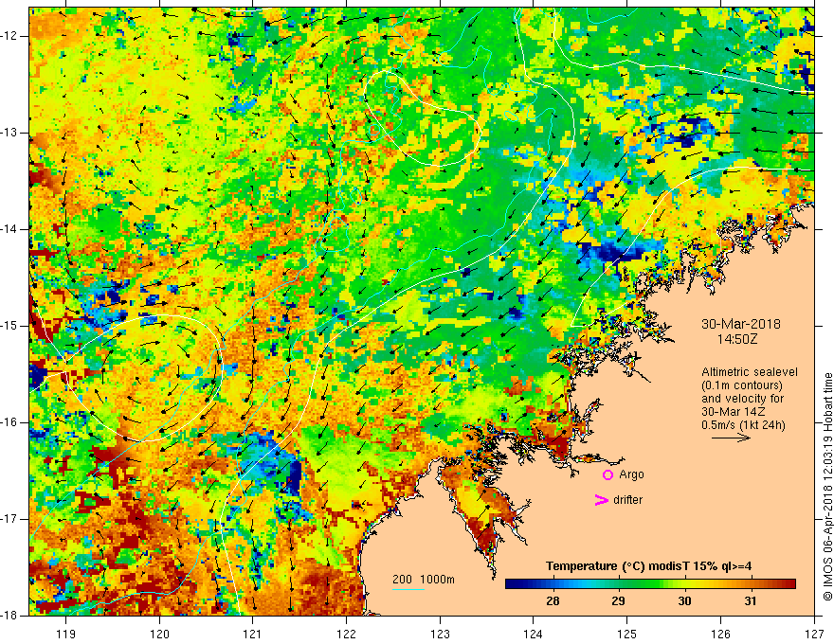834x644 pixels.
Task: Click the temperature color bar legend
Action: 650,584
